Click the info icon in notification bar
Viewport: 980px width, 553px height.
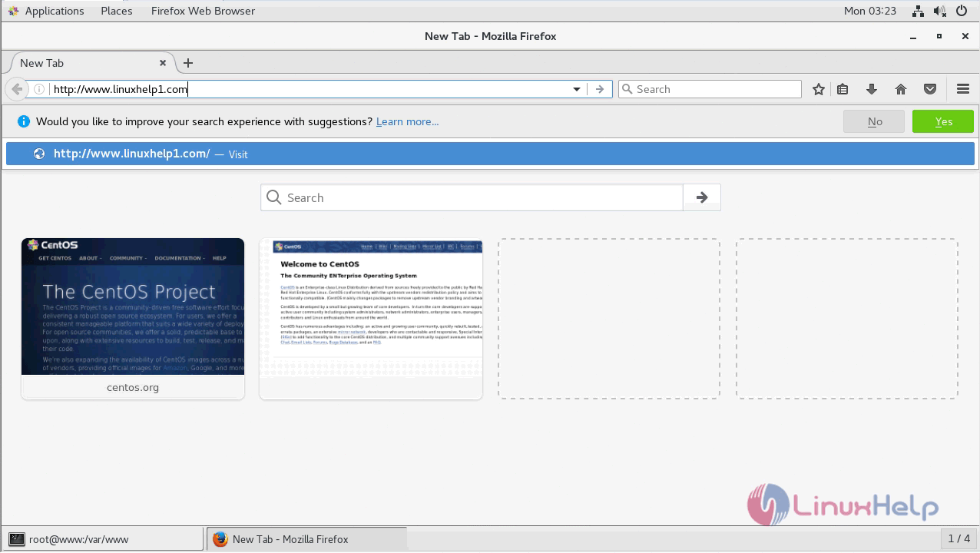(x=23, y=121)
